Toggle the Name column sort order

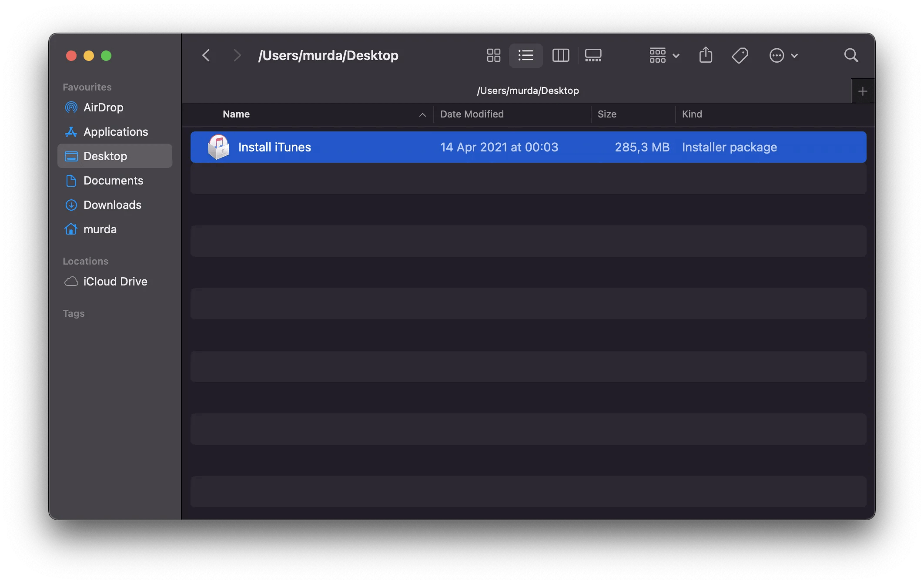point(236,114)
